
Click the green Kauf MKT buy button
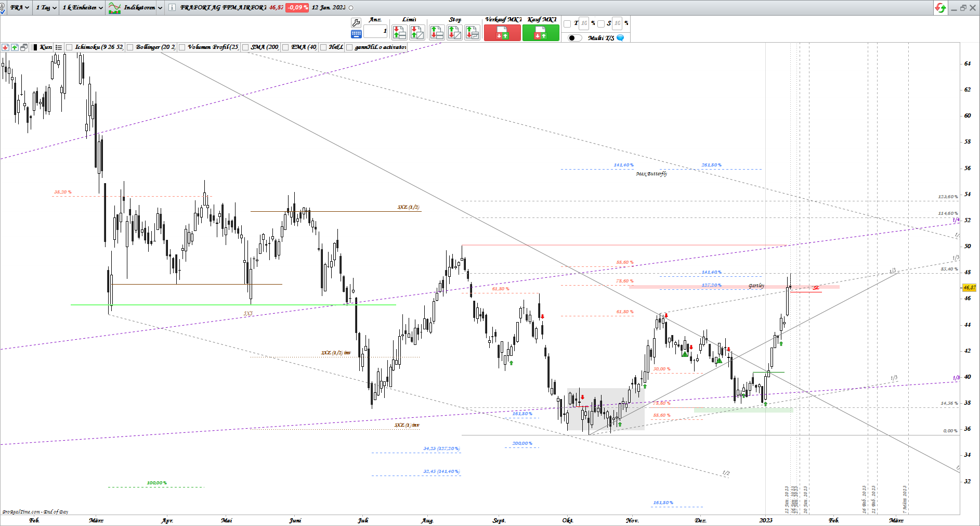[x=541, y=32]
